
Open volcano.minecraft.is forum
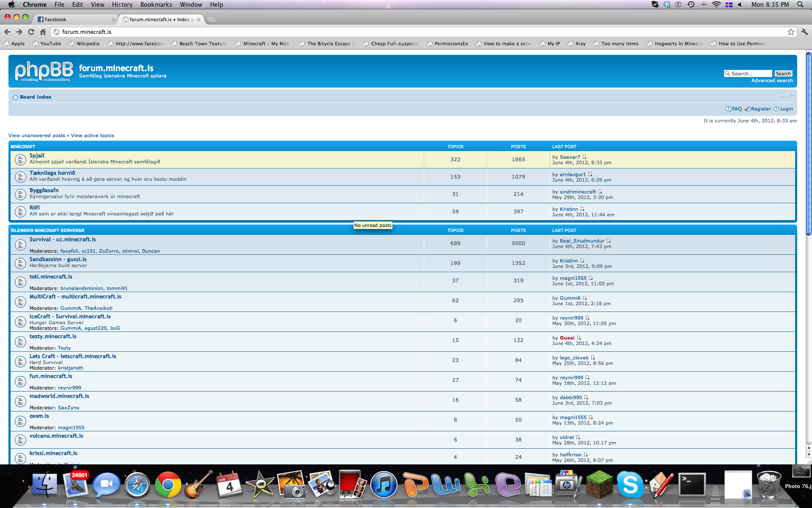56,436
